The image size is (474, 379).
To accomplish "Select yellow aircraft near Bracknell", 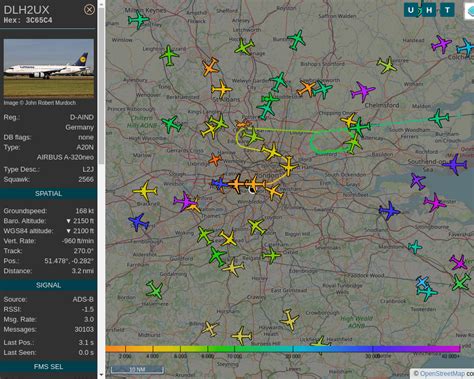I will click(145, 191).
